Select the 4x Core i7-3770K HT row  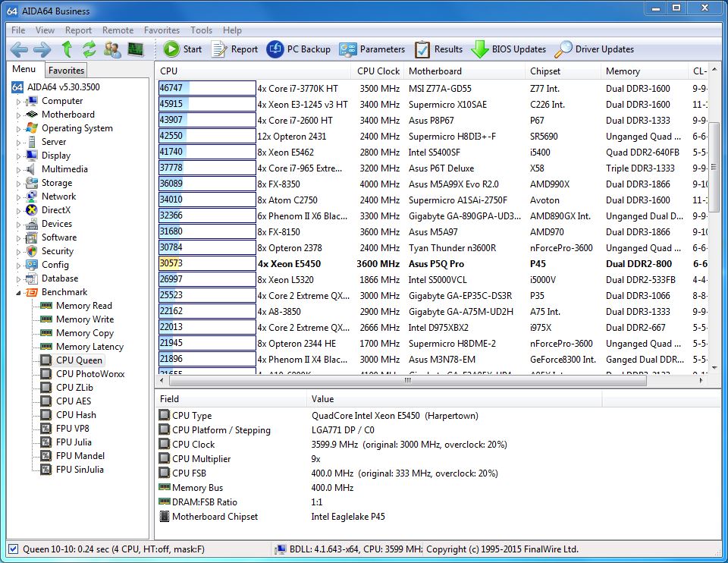pyautogui.click(x=433, y=88)
